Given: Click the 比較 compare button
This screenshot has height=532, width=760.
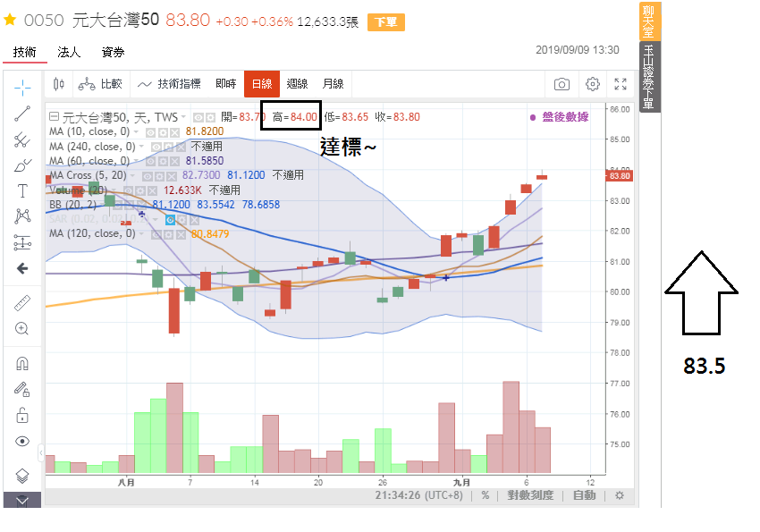Looking at the screenshot, I should (x=100, y=84).
